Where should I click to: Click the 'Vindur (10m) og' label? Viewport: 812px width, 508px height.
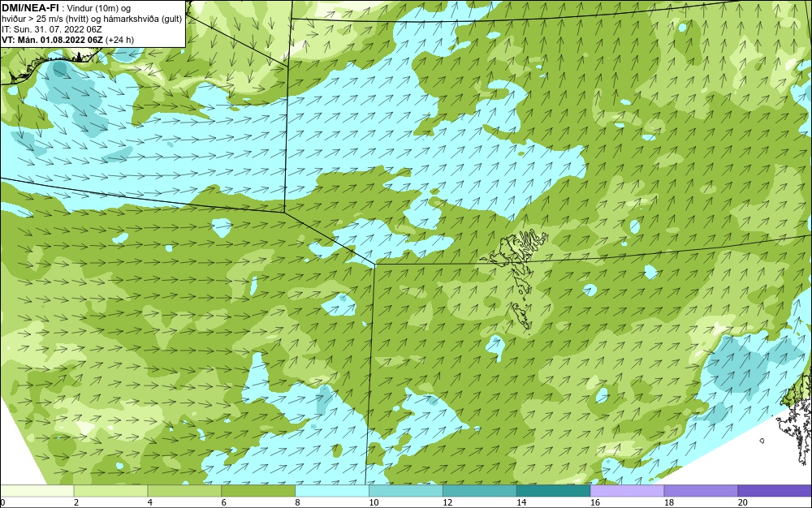pyautogui.click(x=99, y=8)
